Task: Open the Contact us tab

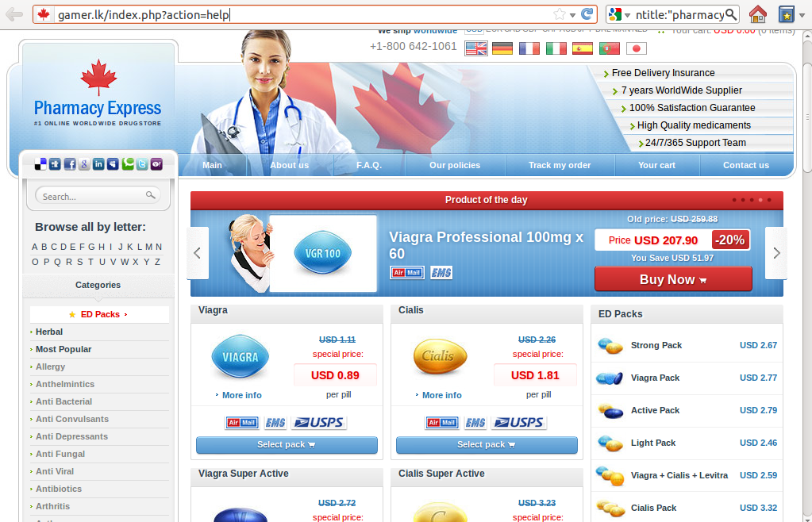Action: [745, 165]
